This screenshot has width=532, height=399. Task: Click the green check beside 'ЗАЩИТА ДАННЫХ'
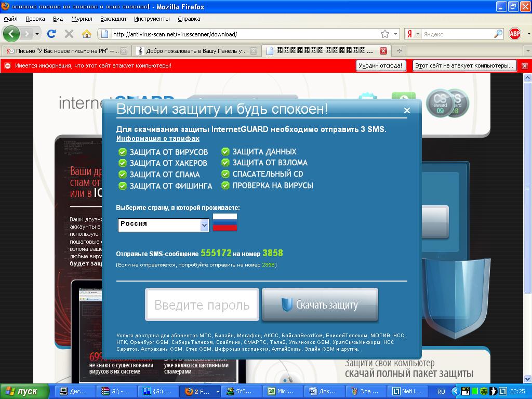(225, 152)
